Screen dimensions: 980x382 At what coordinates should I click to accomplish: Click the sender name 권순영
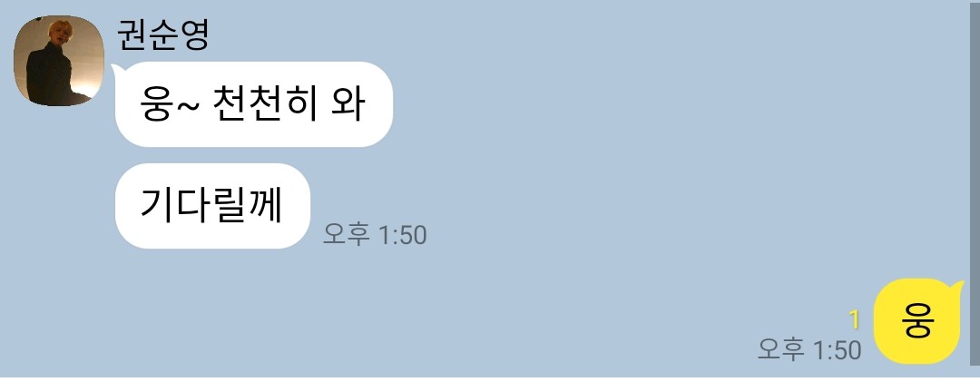162,35
